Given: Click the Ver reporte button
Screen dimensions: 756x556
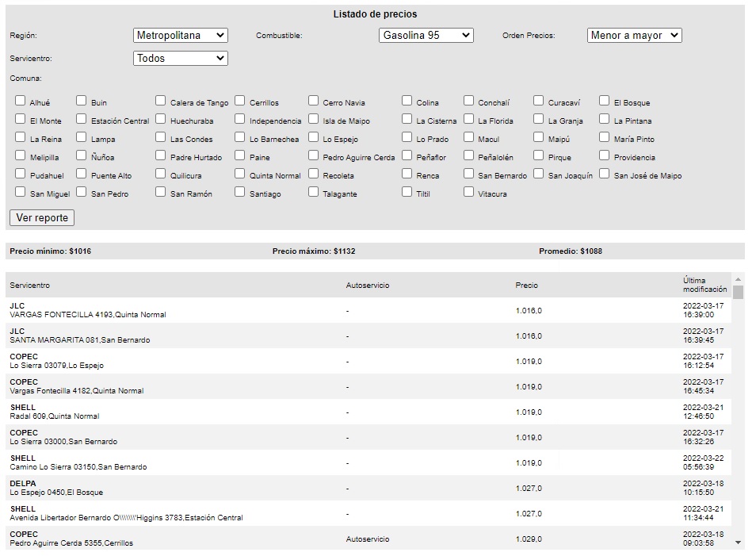Looking at the screenshot, I should (x=42, y=218).
